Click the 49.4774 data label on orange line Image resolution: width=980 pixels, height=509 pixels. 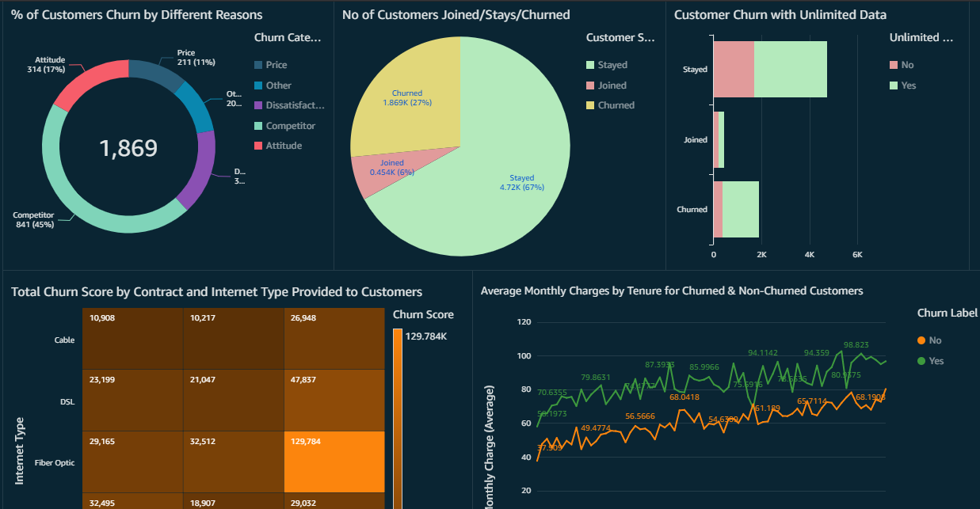597,427
